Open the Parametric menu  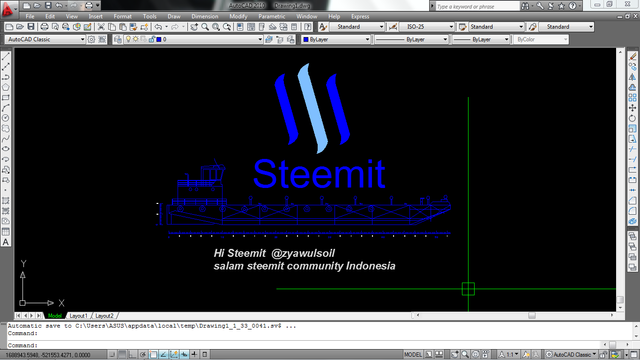(271, 17)
